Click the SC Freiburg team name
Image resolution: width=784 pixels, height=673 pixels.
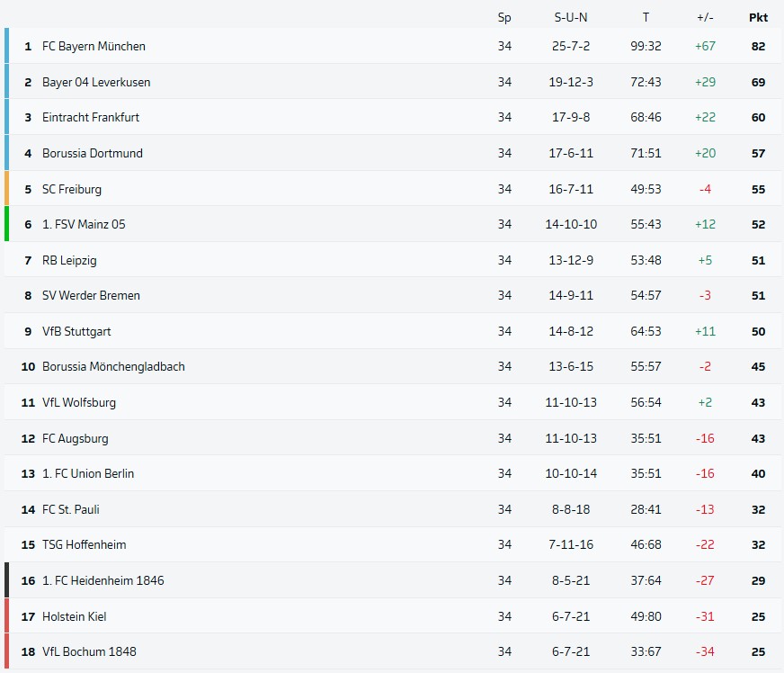72,189
